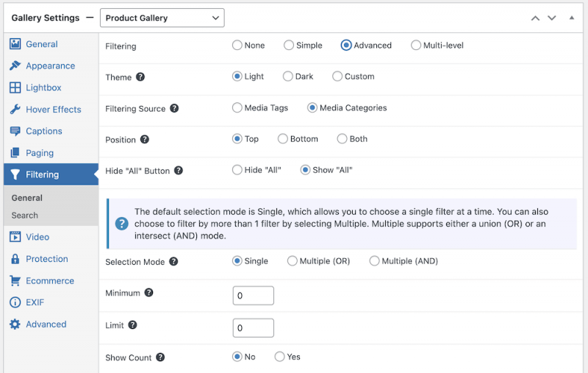This screenshot has width=588, height=373.
Task: Open the Paging settings tab
Action: pyautogui.click(x=40, y=153)
